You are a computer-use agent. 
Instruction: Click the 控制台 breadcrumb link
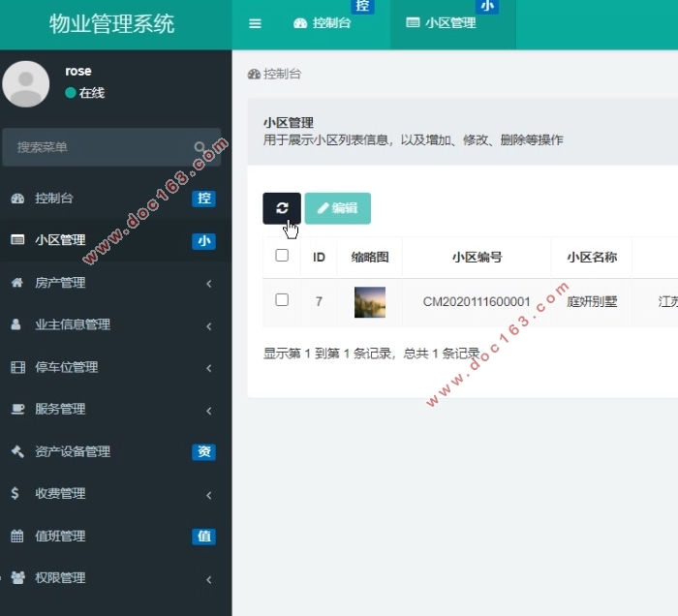point(274,74)
